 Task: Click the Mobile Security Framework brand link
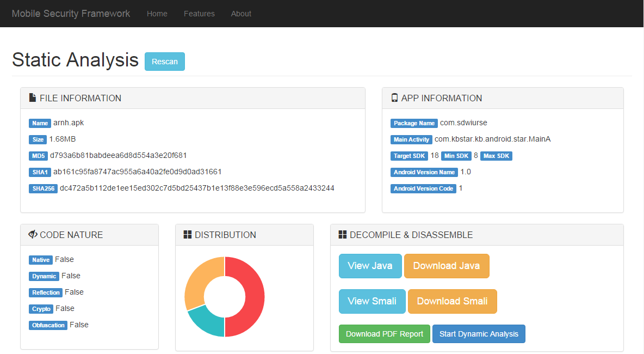click(71, 14)
